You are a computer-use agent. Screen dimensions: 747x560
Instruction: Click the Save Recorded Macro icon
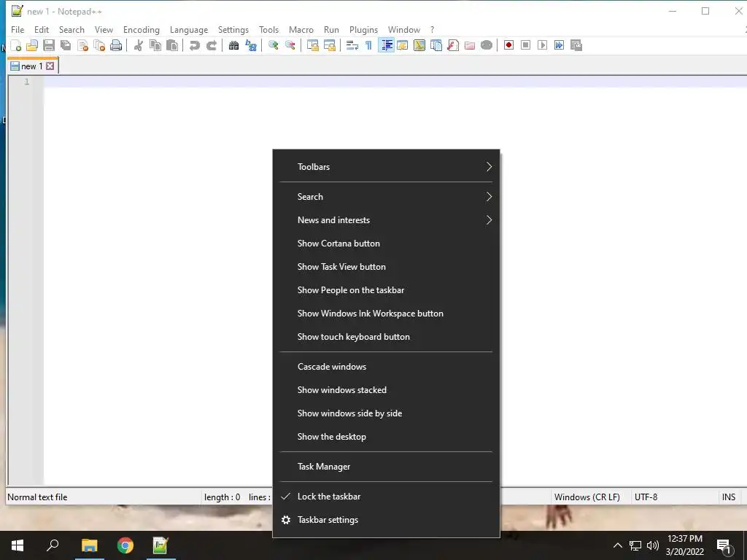coord(576,45)
